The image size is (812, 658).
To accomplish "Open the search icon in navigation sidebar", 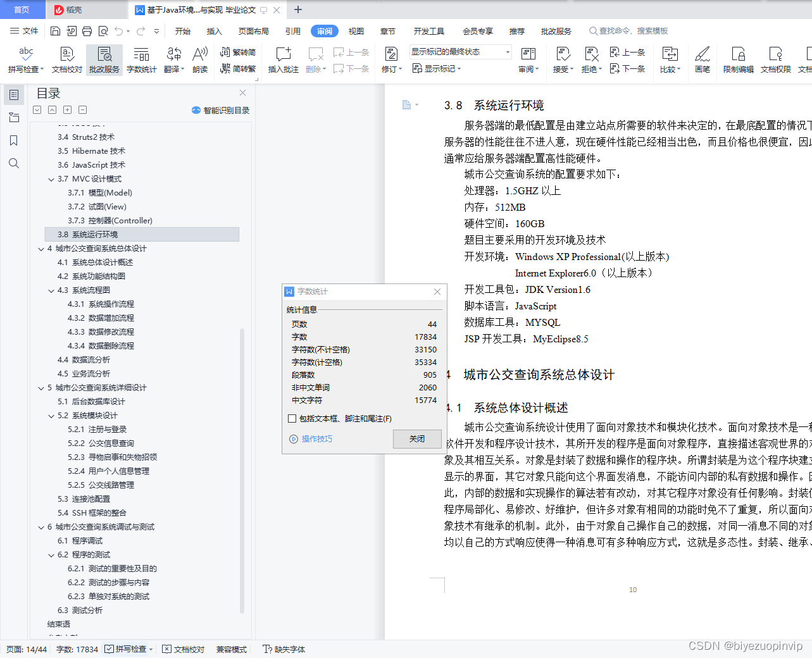I will tap(13, 163).
